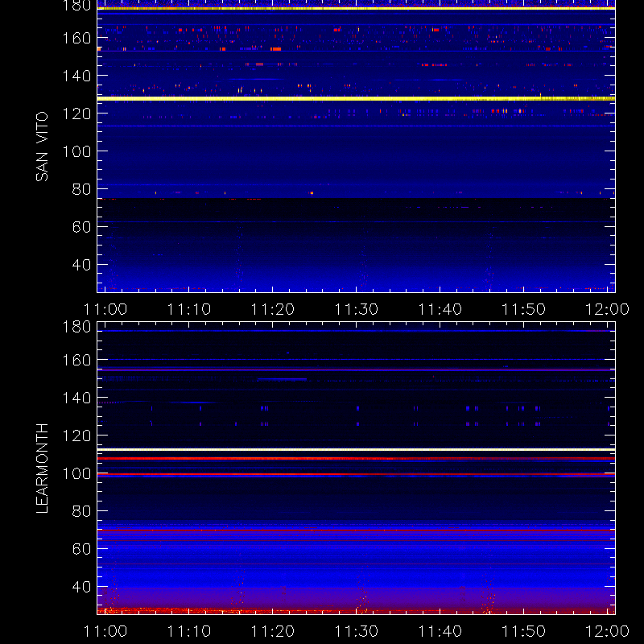This screenshot has height=644, width=644.
Task: Click the yellow band near 127 in SAN VITO spectrogram
Action: click(x=356, y=98)
